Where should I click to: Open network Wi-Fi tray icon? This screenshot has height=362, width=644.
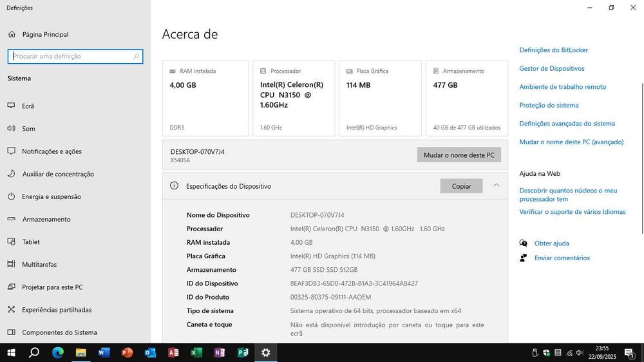[569, 352]
